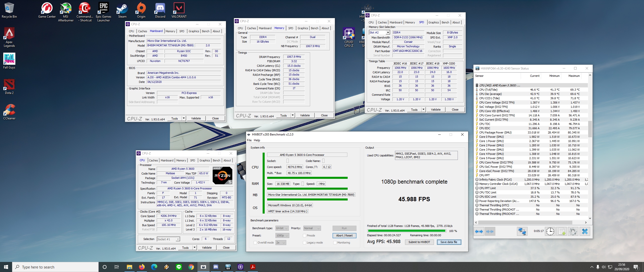Viewport: 644px width, 272px height.
Task: Click Validate in SPD CPU-Z window
Action: pyautogui.click(x=436, y=110)
